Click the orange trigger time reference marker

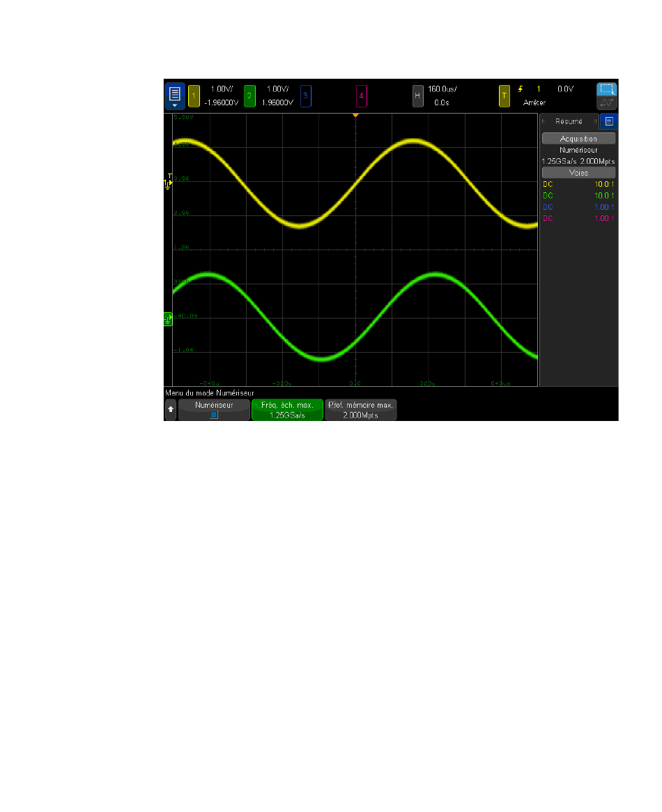click(355, 115)
